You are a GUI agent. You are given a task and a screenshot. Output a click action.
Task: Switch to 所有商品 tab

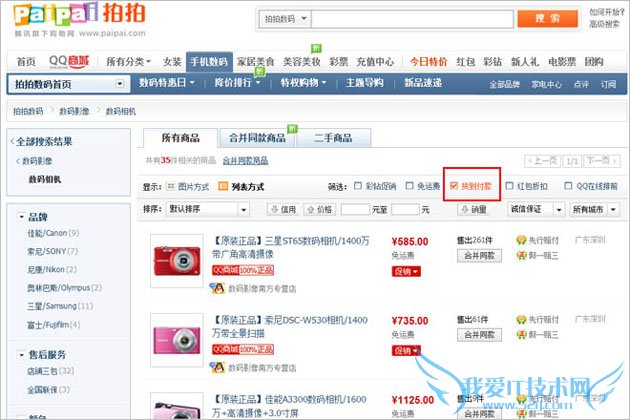coord(180,138)
